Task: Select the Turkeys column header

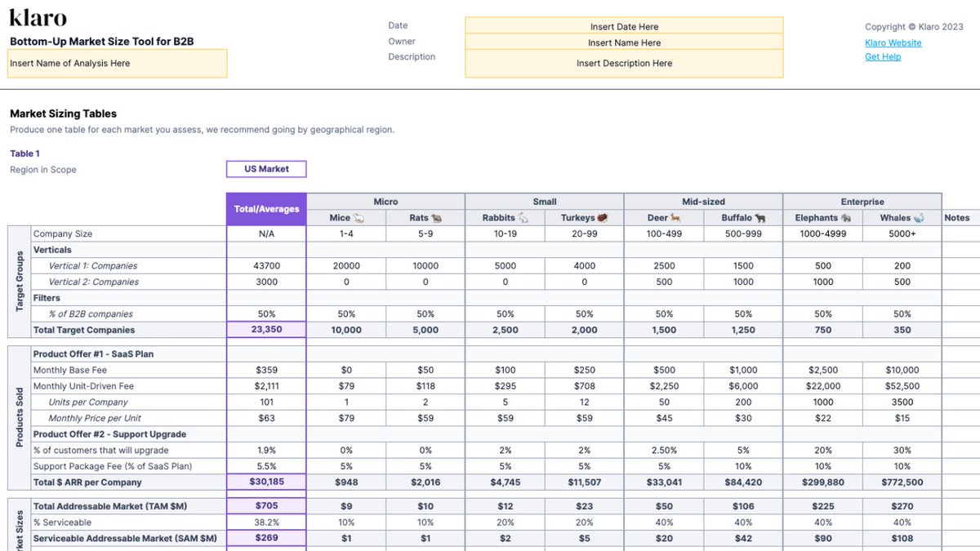Action: pyautogui.click(x=584, y=218)
